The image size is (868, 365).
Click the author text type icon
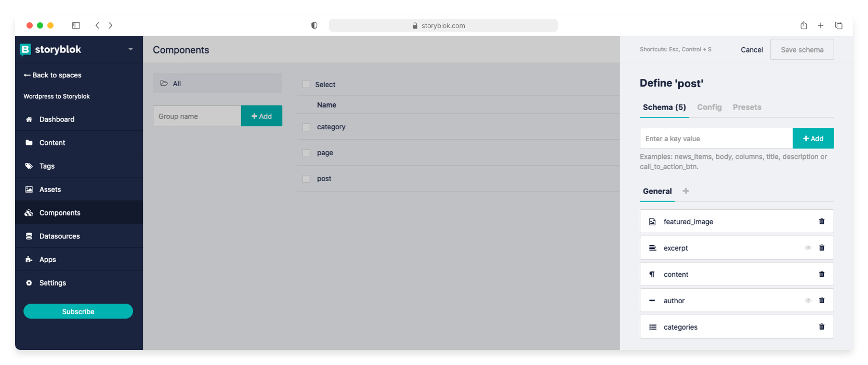[x=652, y=301]
